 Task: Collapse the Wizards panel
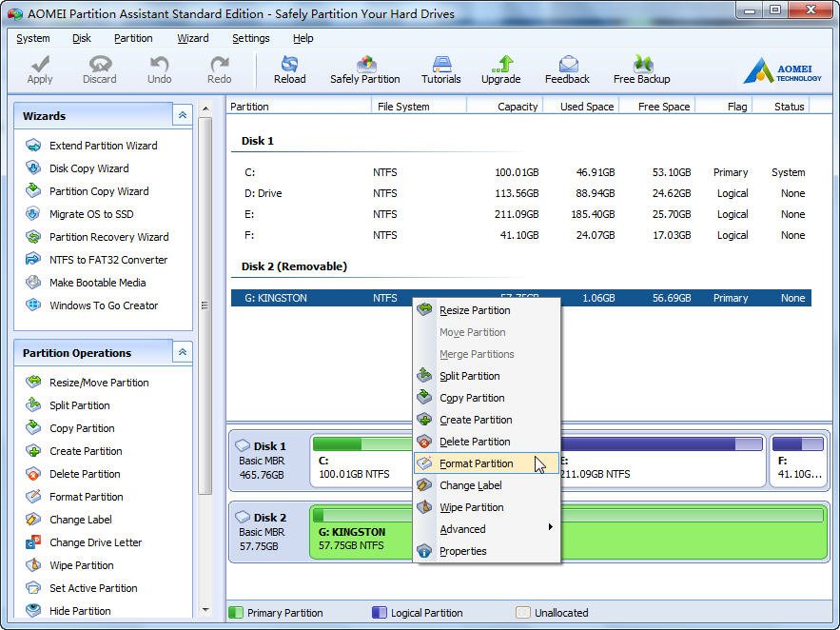point(181,115)
